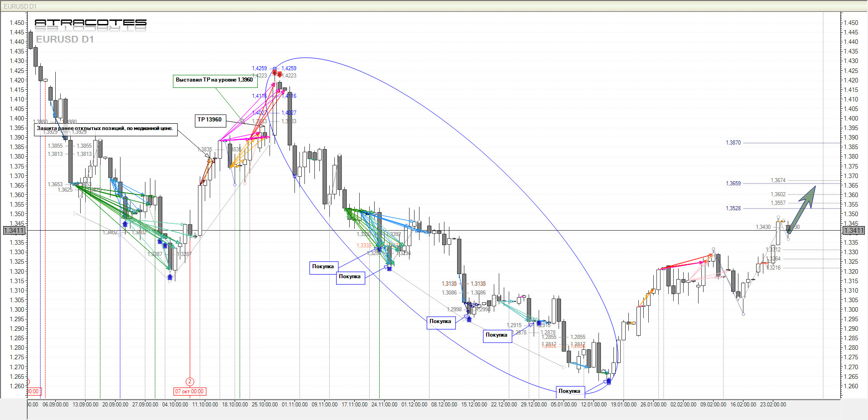Image resolution: width=868 pixels, height=420 pixels.
Task: Click the 'Выставил ТР на уровне 1,3960' annotation box
Action: click(215, 81)
